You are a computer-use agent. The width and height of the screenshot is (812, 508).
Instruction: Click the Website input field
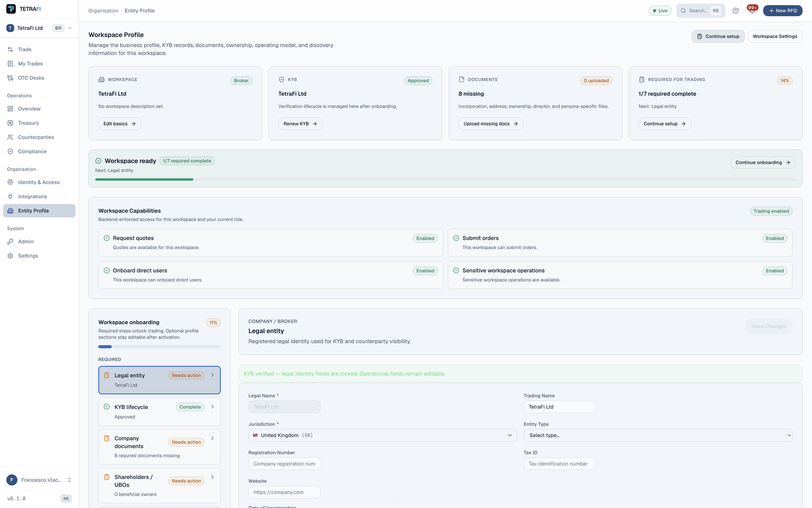tap(285, 492)
